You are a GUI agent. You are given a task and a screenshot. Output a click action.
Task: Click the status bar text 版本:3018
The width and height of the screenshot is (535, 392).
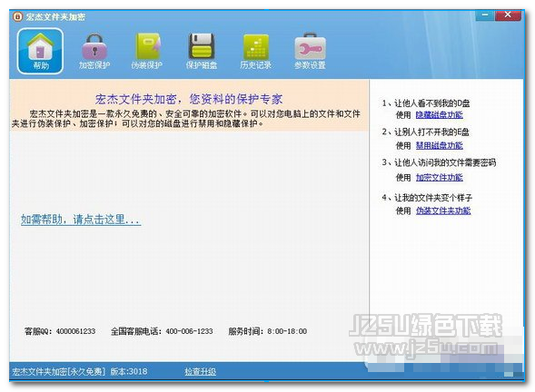click(129, 371)
